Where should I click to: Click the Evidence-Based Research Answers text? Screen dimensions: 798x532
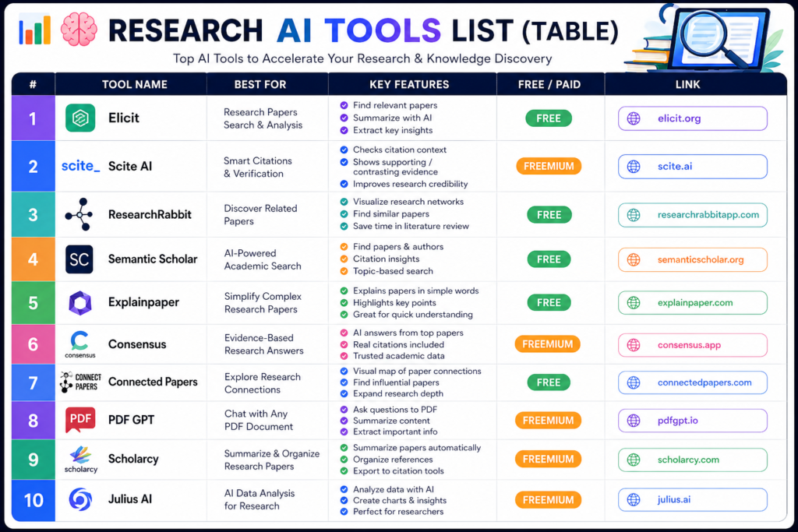click(263, 344)
